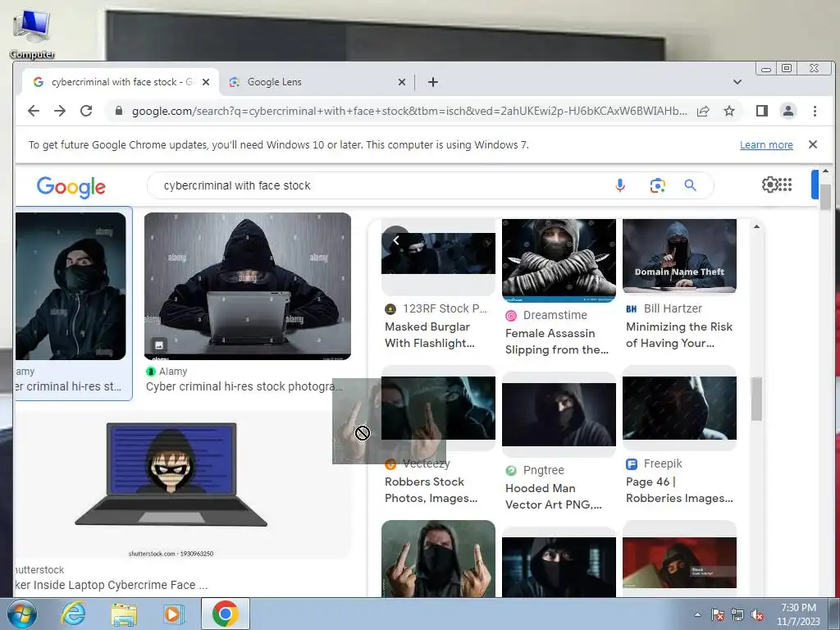
Task: Close cybercriminal with face stock tab
Action: pos(206,82)
